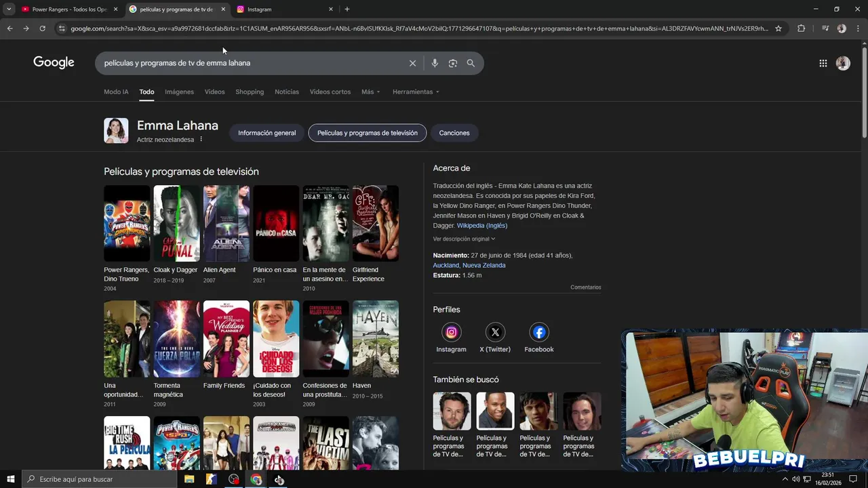Switch to Videos results
Screen dimensions: 868x488
click(x=214, y=92)
